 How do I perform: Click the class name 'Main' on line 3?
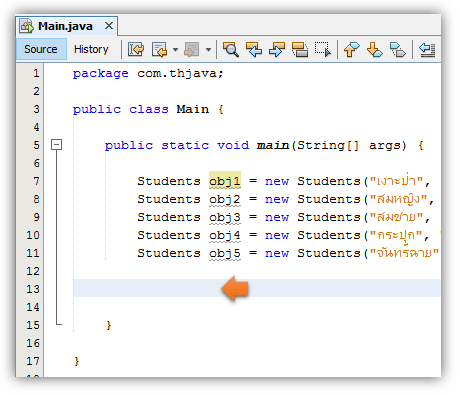[193, 109]
